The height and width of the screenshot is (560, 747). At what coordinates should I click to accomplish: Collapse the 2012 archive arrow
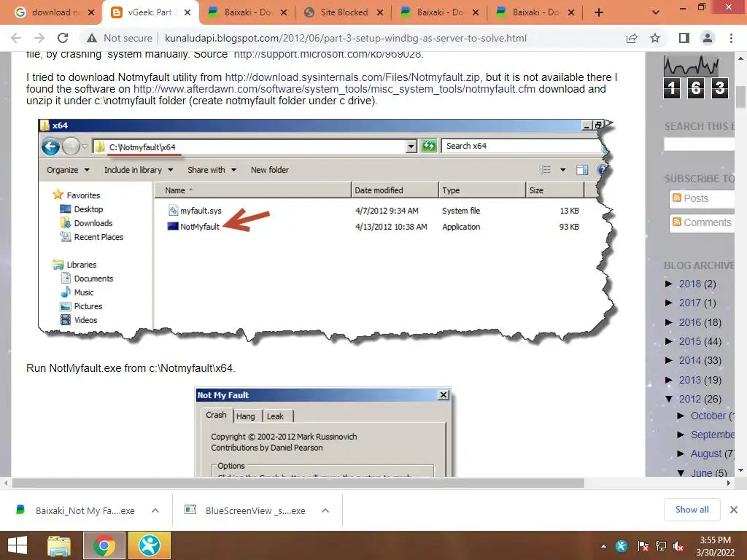coord(669,399)
